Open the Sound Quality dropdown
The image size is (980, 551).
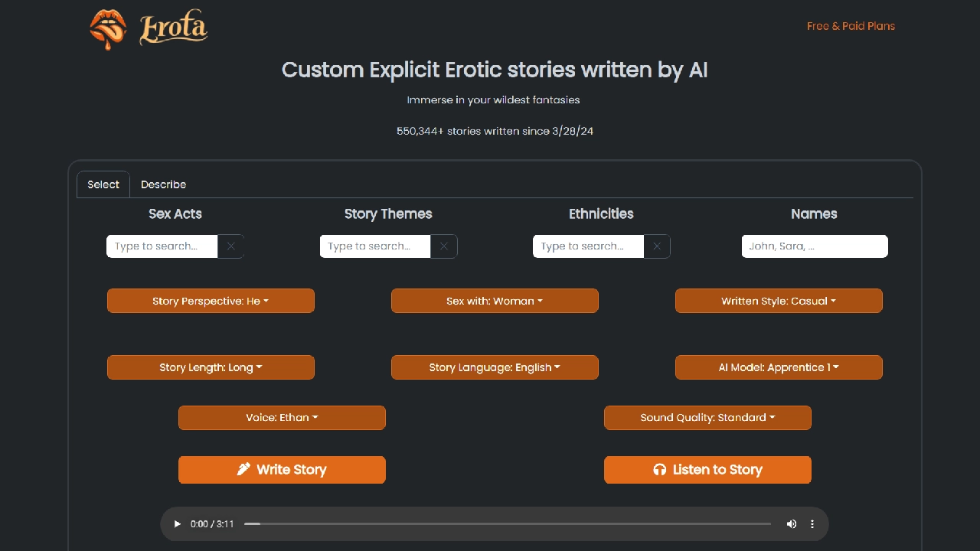coord(707,418)
